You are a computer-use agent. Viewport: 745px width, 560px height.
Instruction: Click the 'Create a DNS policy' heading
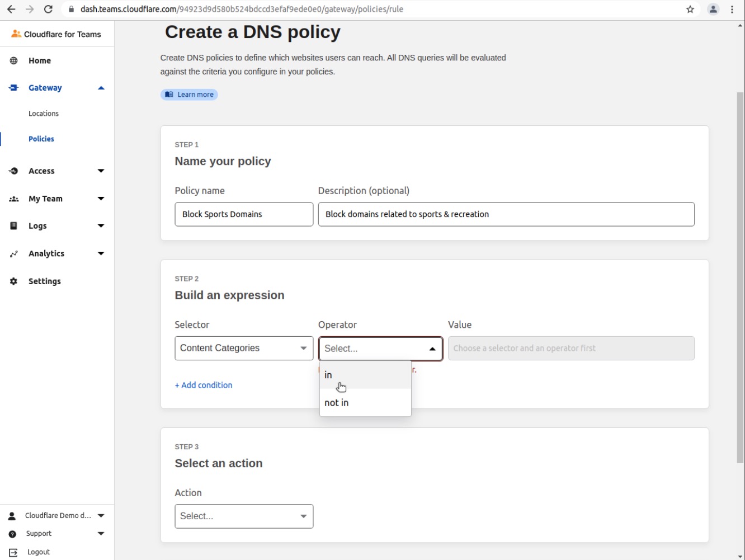[253, 32]
